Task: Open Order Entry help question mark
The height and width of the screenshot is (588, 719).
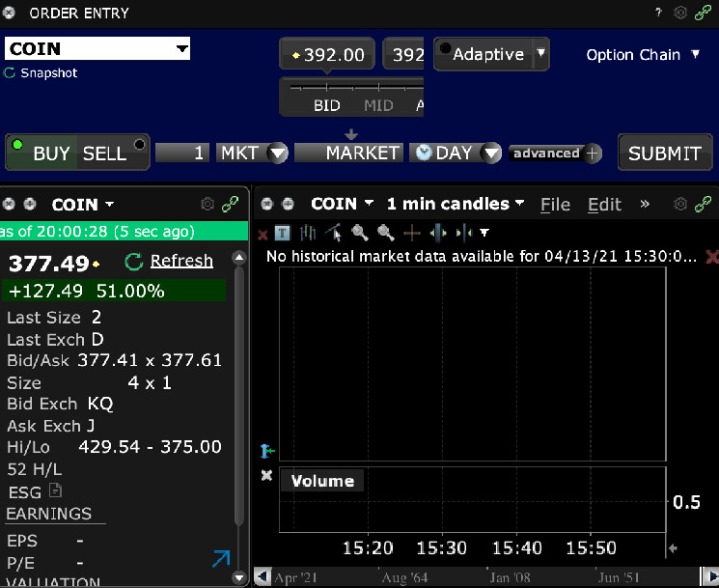Action: click(658, 13)
